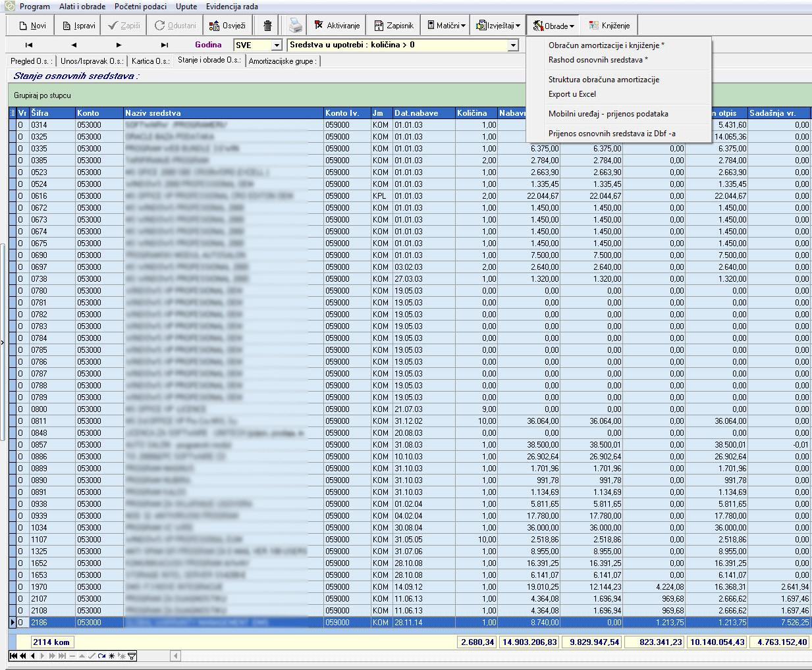Expand the Izvještaji dropdown
The height and width of the screenshot is (670, 812).
pyautogui.click(x=499, y=26)
